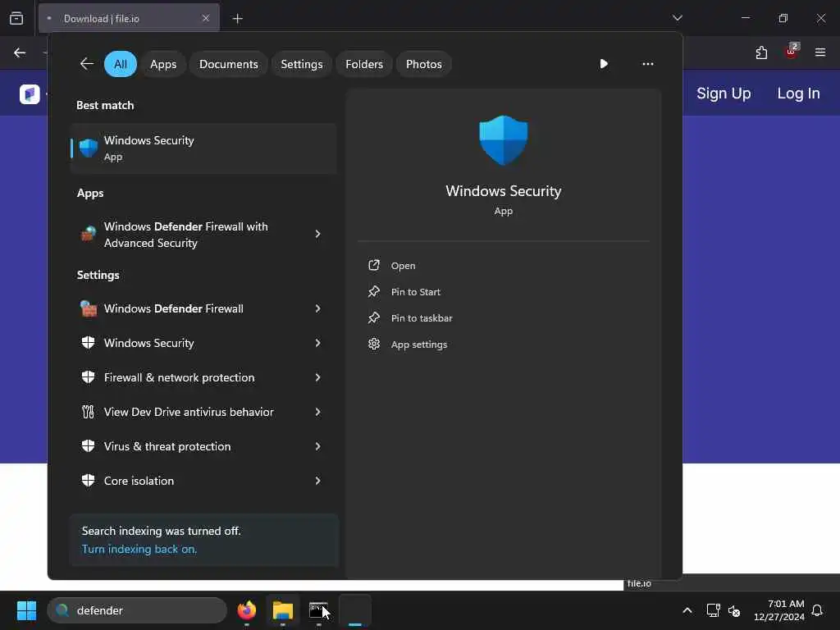Open App settings for Windows Security
The width and height of the screenshot is (840, 630).
pos(419,345)
